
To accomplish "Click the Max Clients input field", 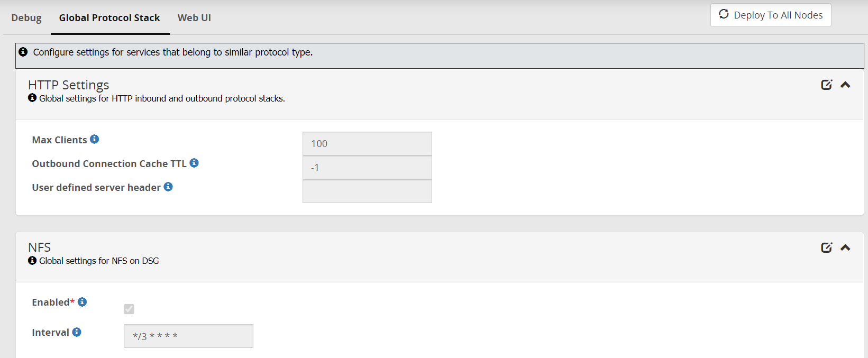I will [367, 144].
